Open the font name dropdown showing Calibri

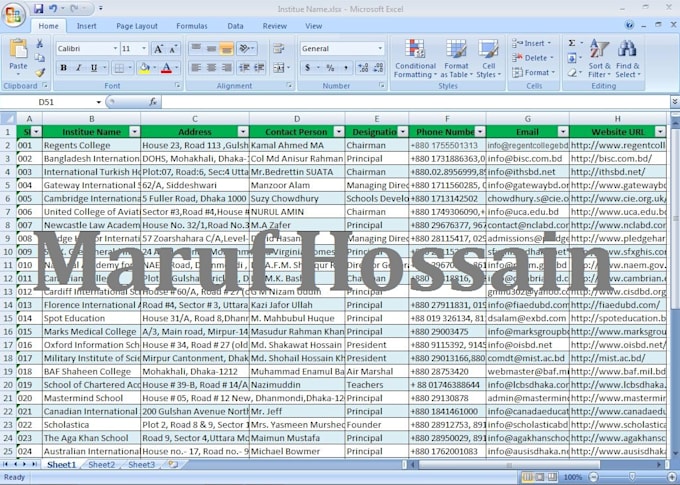pos(115,49)
